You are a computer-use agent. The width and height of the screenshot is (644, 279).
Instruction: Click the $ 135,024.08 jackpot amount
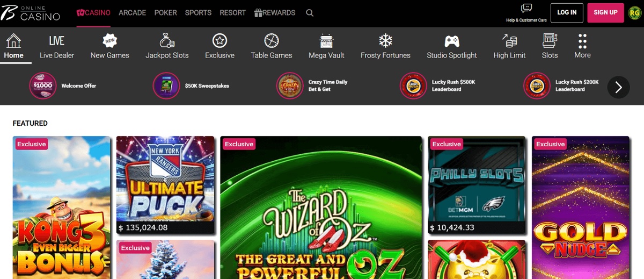tap(143, 228)
